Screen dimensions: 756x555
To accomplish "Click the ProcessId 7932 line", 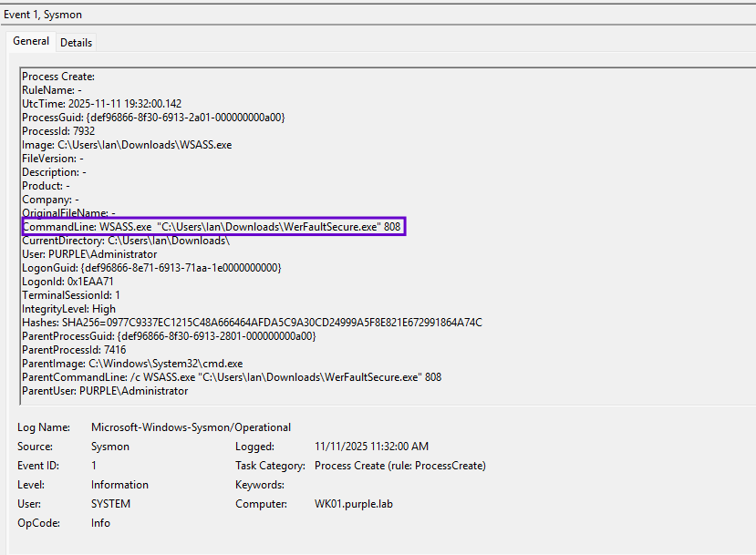I will (58, 131).
